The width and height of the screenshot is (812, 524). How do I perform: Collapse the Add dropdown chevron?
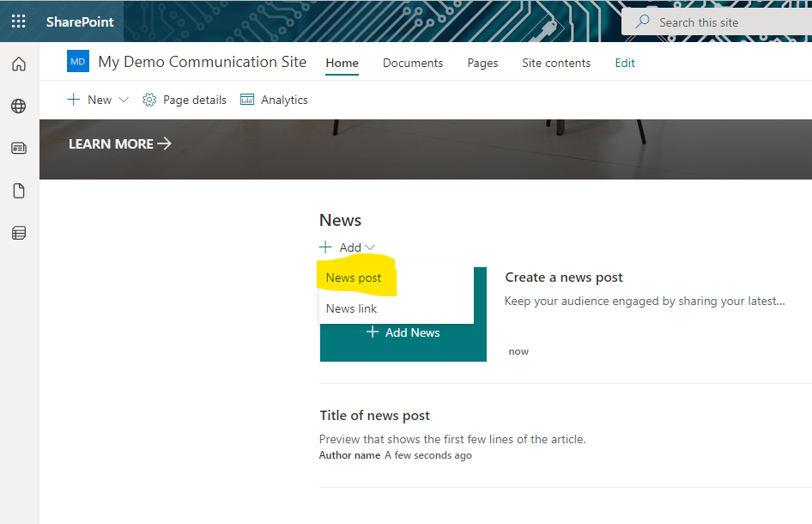click(370, 247)
